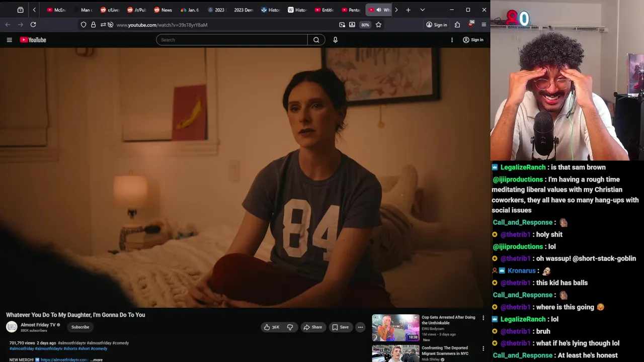Open the tab overview icon at left
Screen dimensions: 644x362
pyautogui.click(x=20, y=10)
